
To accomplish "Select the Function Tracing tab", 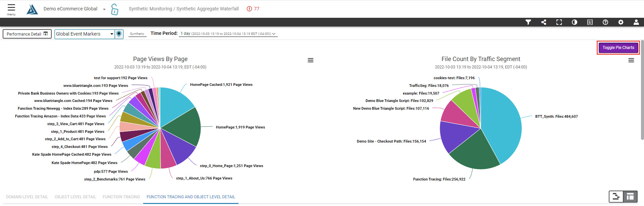I will 121,197.
